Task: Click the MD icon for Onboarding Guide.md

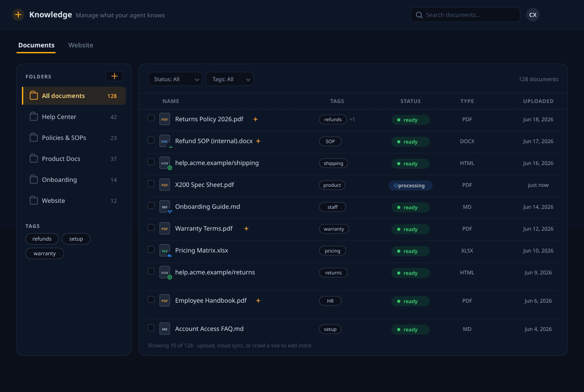Action: coord(165,207)
